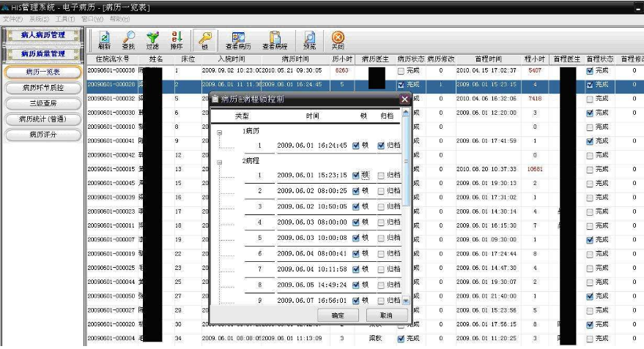Toggle 首程状态 完成 for row 20090601-000038
This screenshot has height=349, width=644.
point(590,71)
